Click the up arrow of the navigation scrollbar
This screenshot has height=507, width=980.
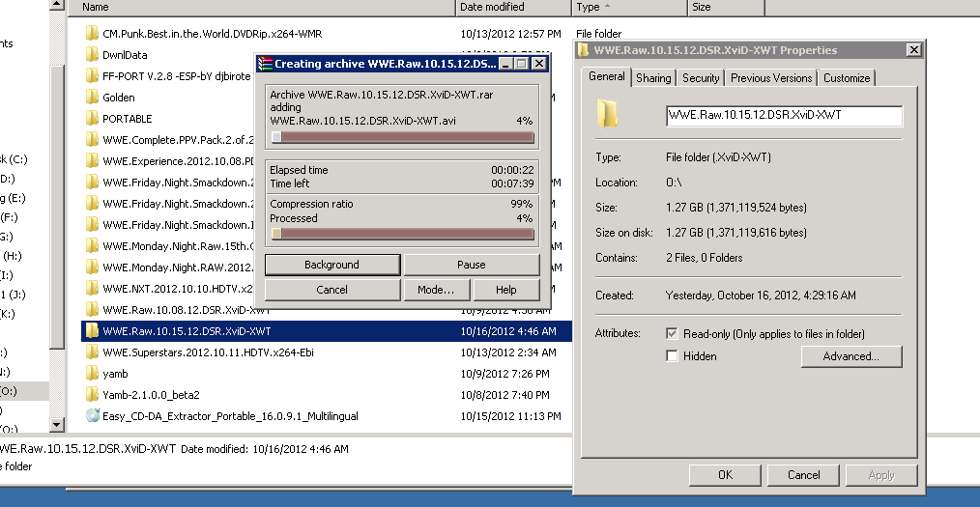[x=57, y=5]
